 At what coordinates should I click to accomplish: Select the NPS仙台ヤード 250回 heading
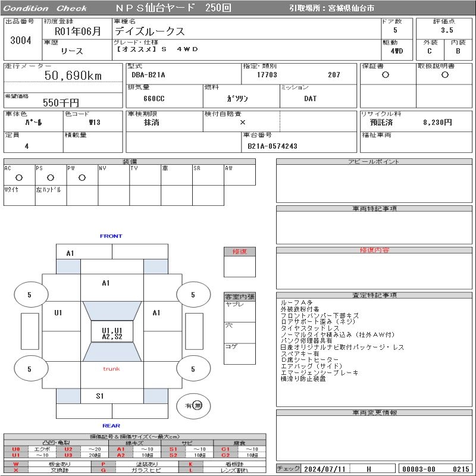[x=173, y=8]
